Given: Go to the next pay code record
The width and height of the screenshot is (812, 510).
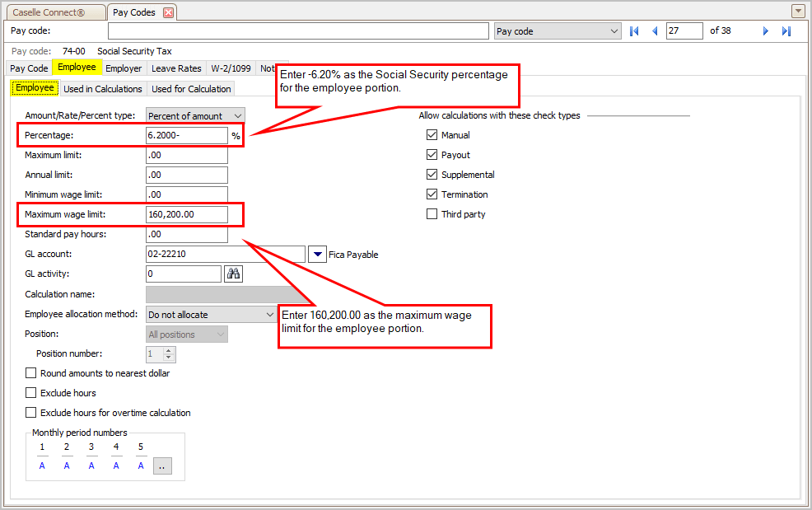Looking at the screenshot, I should (x=765, y=31).
